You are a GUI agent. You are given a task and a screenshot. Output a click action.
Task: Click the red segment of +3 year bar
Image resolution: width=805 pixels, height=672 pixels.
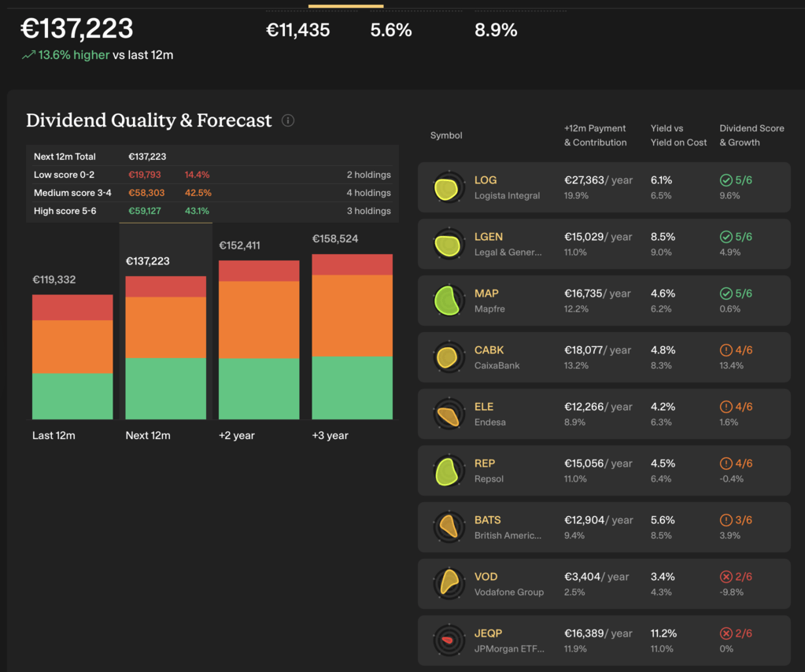(x=352, y=264)
